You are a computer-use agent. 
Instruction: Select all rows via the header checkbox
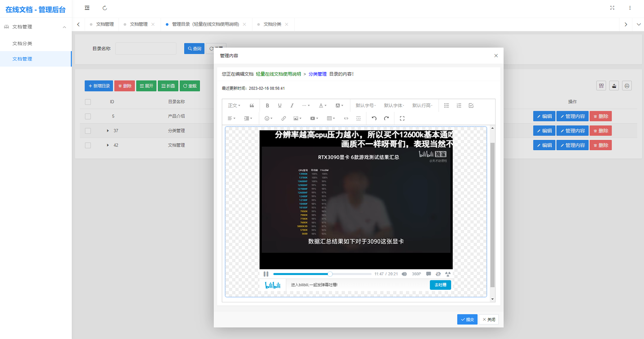[88, 102]
